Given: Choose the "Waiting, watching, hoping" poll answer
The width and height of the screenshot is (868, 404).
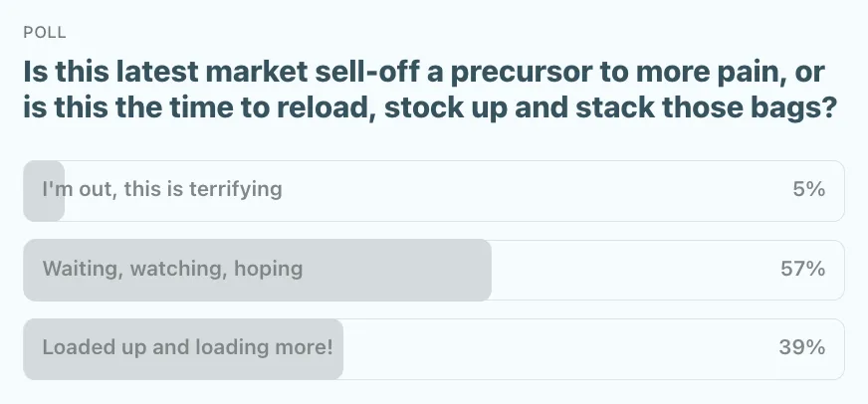Looking at the screenshot, I should click(172, 269).
